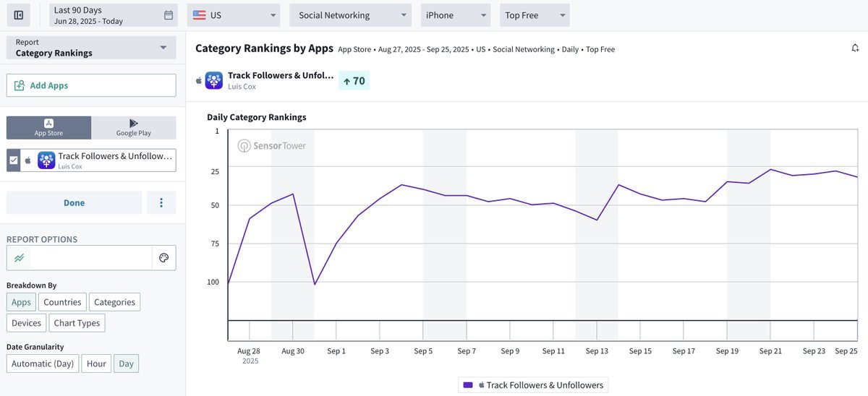Click the Track Followers app icon in header
This screenshot has width=868, height=396.
[214, 80]
